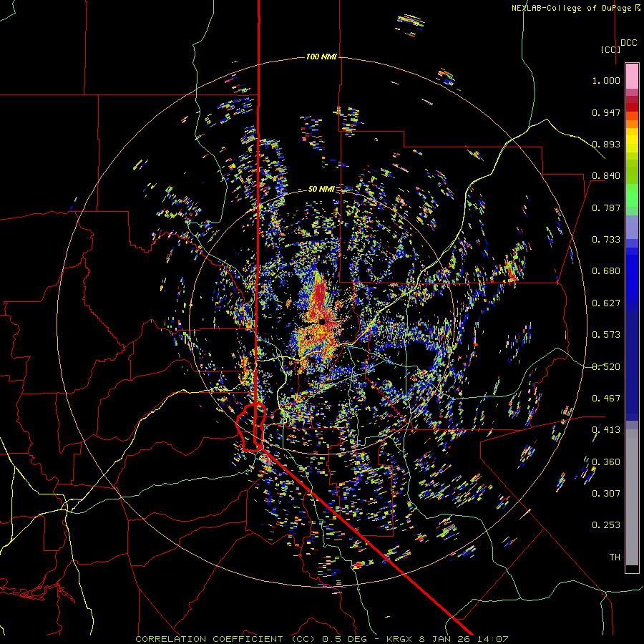
Task: Click the [CC] legend unit label
Action: [610, 49]
